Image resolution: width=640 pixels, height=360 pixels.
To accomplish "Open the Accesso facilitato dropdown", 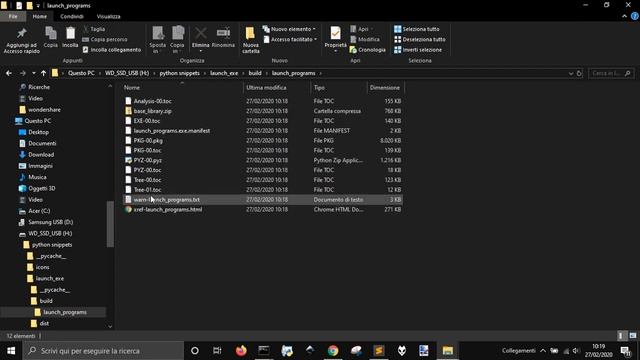I will pyautogui.click(x=290, y=40).
